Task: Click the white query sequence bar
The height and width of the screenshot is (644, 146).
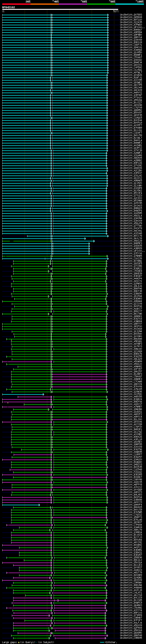Action: click(60, 10)
